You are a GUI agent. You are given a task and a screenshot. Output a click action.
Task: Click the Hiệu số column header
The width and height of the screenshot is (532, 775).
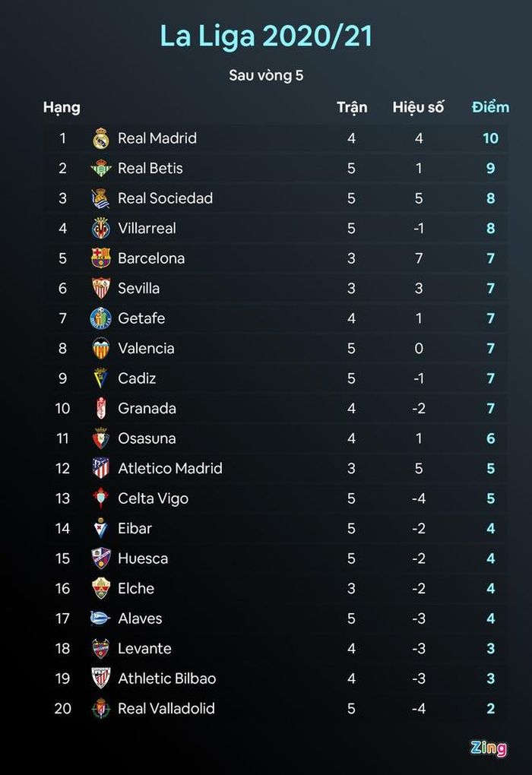pos(418,107)
